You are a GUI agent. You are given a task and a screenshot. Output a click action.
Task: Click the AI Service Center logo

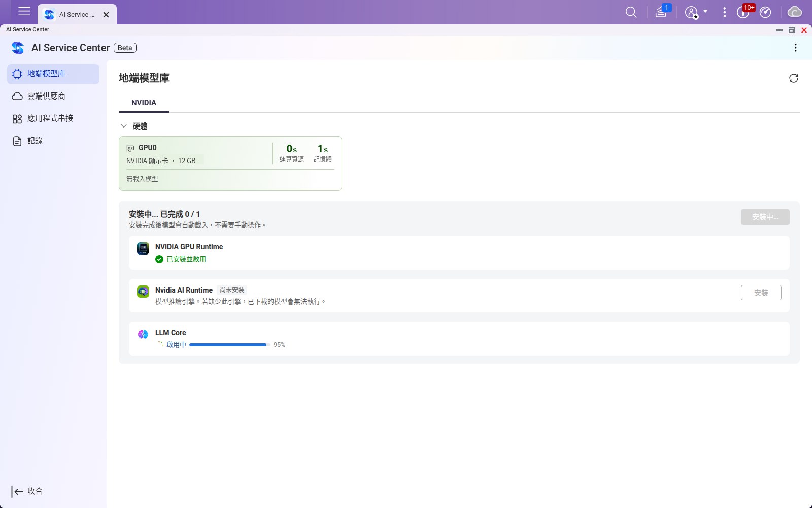tap(18, 48)
